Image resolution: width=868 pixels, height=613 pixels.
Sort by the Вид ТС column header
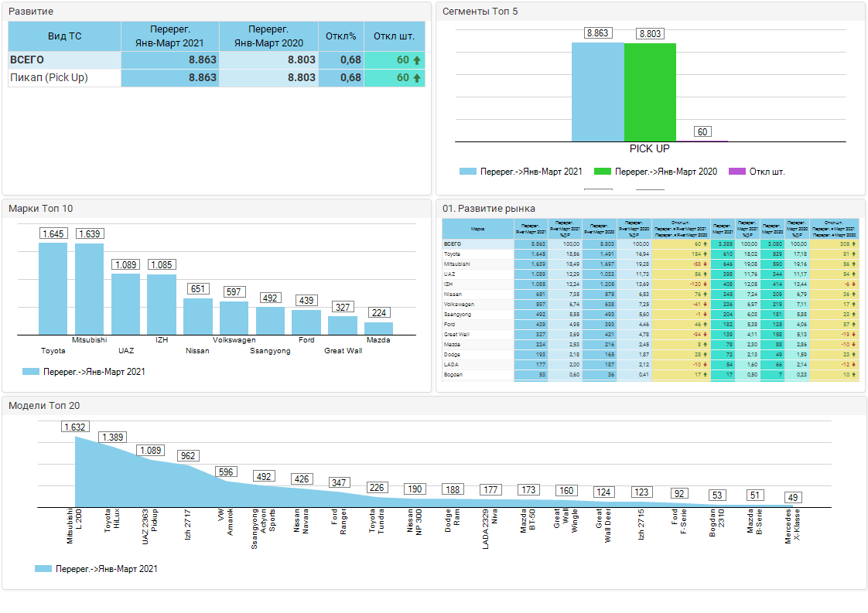coord(64,36)
